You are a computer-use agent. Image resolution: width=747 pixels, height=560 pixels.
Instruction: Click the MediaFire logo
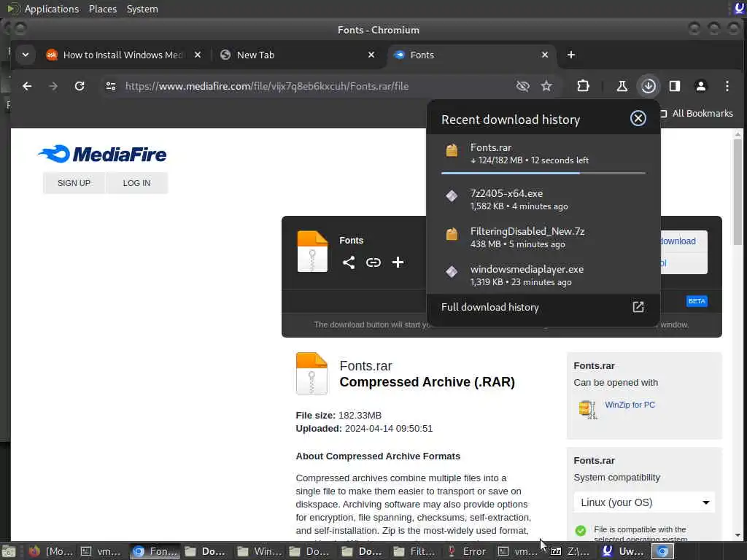pyautogui.click(x=102, y=155)
